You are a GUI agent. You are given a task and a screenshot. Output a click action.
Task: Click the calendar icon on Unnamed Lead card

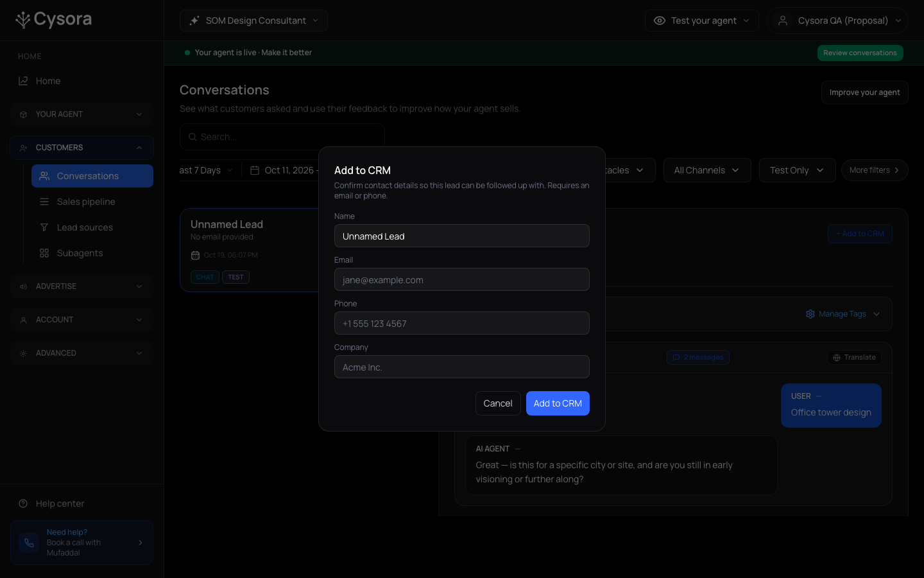[195, 255]
